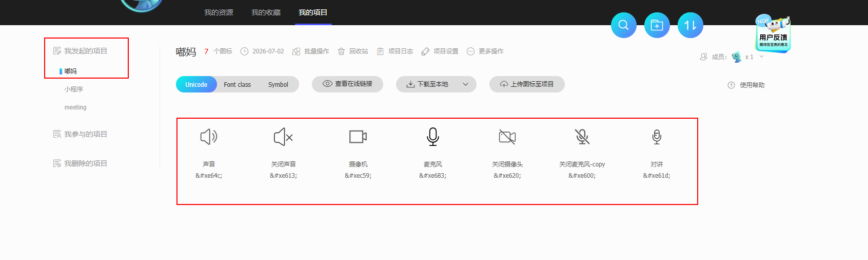
Task: Open the 我的收藏 tab
Action: coord(266,12)
